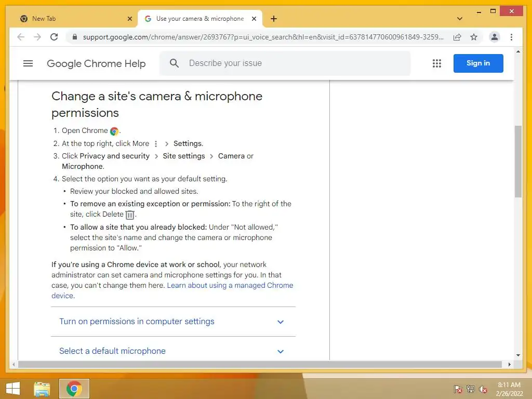Viewport: 532px width, 399px height.
Task: Go back to the previous page
Action: pyautogui.click(x=21, y=37)
